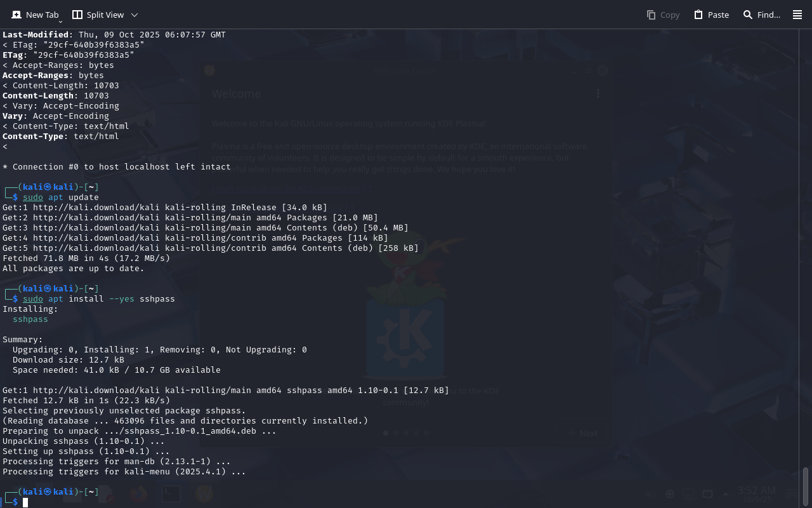The image size is (812, 508).
Task: Open a new terminal tab
Action: (x=35, y=15)
